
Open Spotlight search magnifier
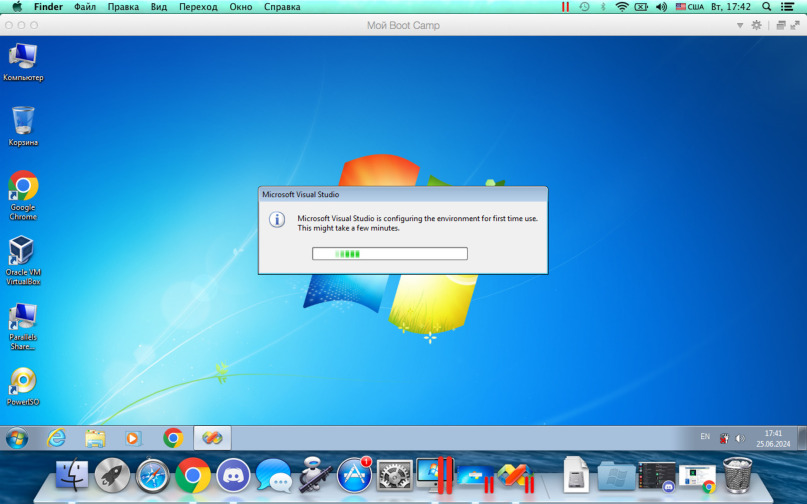point(767,7)
